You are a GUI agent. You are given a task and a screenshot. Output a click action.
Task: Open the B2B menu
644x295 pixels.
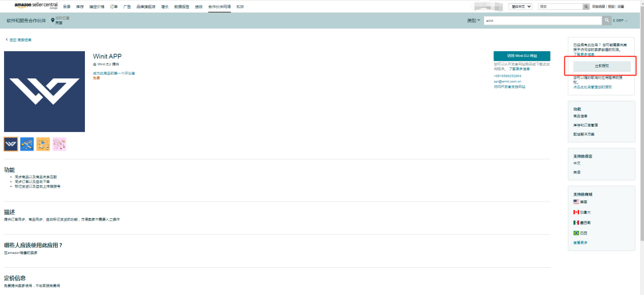[x=240, y=7]
